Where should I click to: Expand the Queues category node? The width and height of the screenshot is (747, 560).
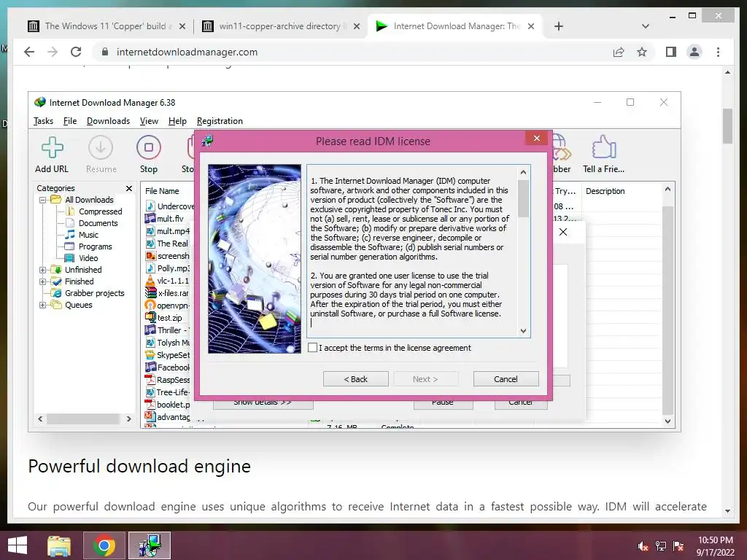click(x=43, y=305)
